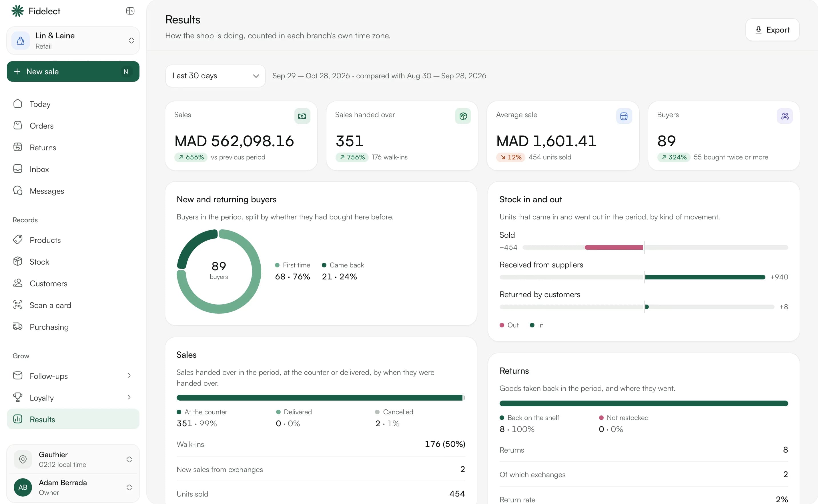Click the Received from suppliers green bar
Image resolution: width=818 pixels, height=504 pixels.
pyautogui.click(x=705, y=277)
